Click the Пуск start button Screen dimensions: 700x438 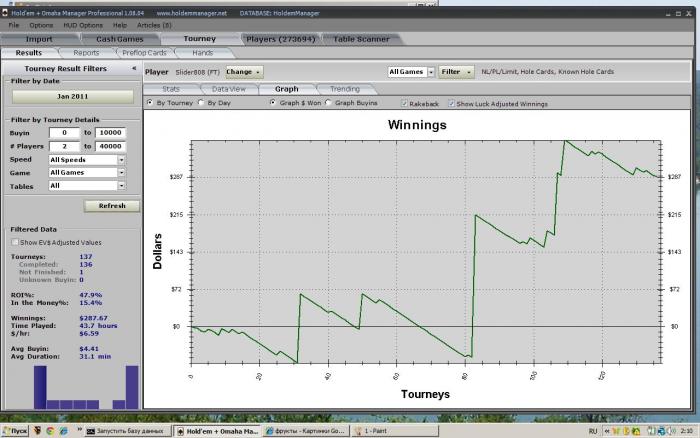[15, 431]
